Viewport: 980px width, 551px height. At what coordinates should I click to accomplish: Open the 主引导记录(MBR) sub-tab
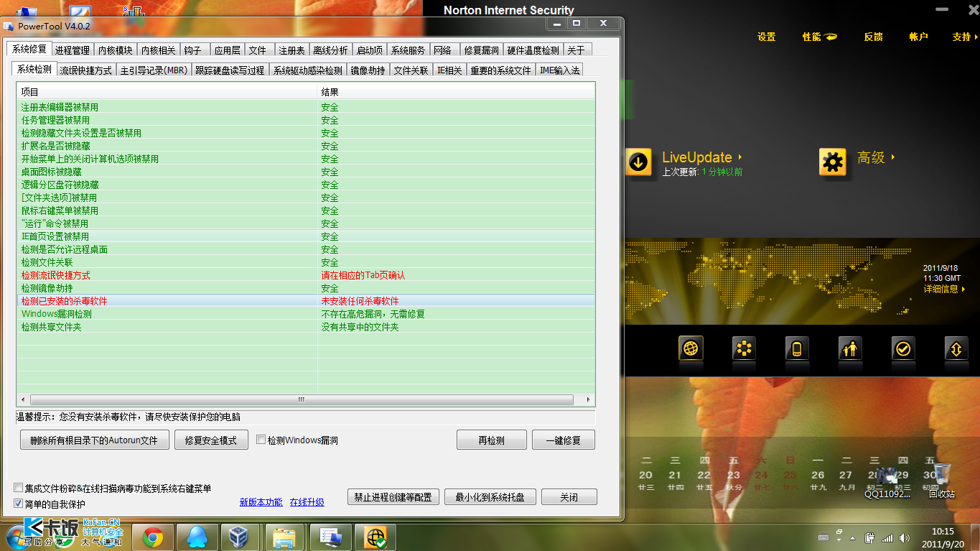tap(154, 70)
